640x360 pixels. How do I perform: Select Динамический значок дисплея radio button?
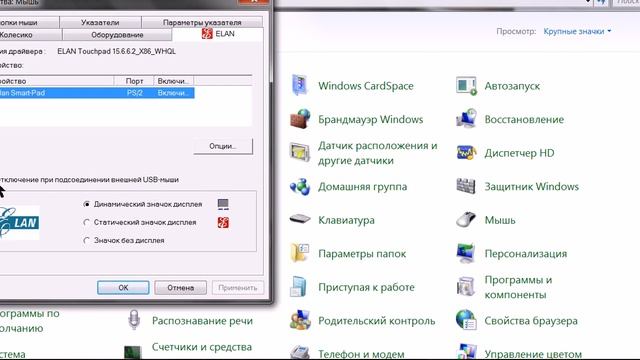click(87, 204)
